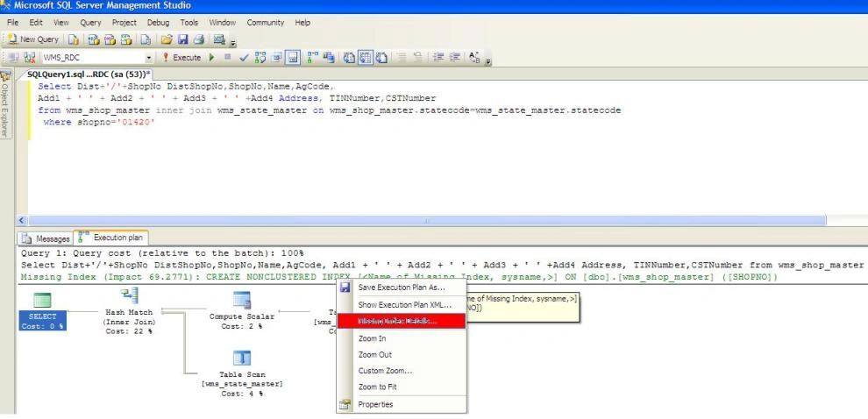Toggle IntelliSense Enabled
This screenshot has width=868, height=419.
[x=292, y=58]
